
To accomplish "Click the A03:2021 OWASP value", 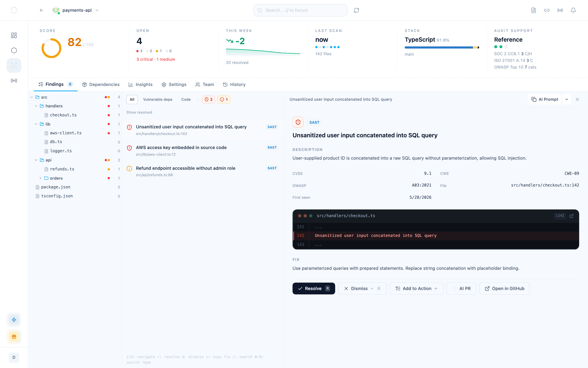I will pyautogui.click(x=421, y=185).
